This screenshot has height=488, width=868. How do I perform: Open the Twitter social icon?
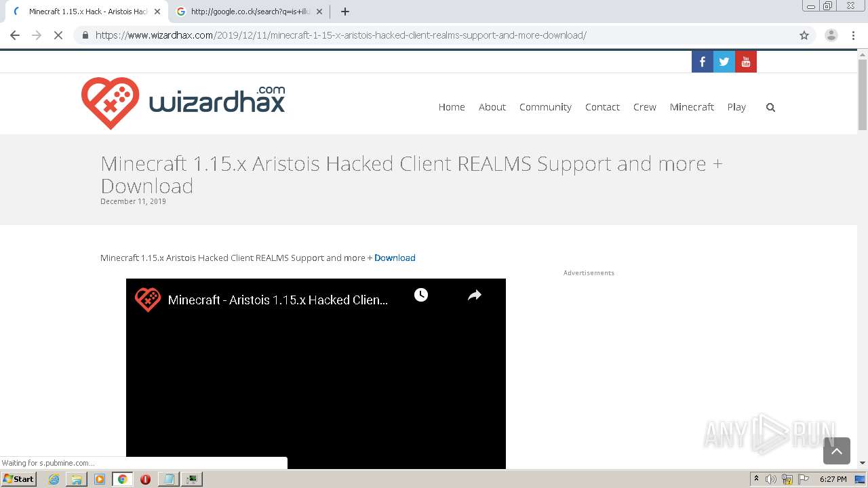click(724, 62)
